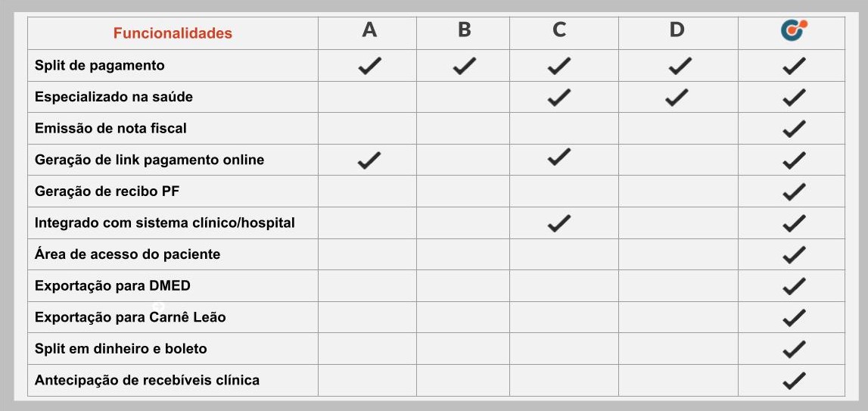Click column B checkmark for Split de pagamento
The width and height of the screenshot is (868, 411).
[464, 66]
